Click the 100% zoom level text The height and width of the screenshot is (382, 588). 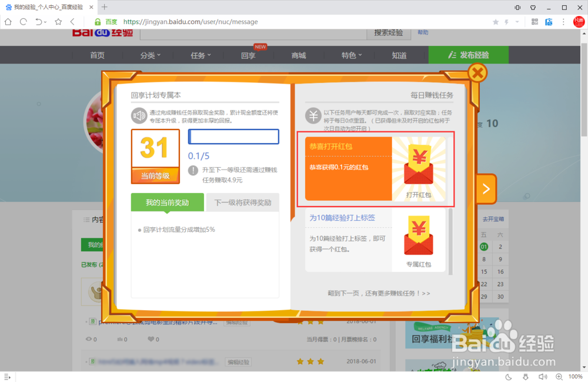[x=575, y=377]
